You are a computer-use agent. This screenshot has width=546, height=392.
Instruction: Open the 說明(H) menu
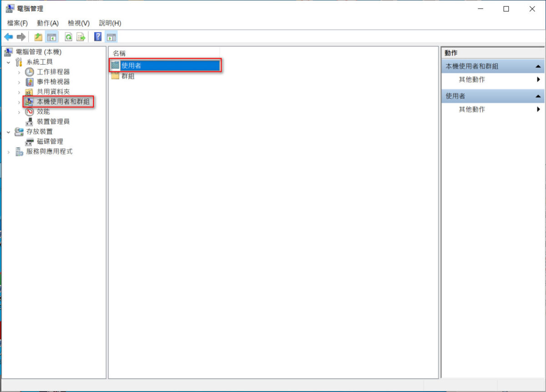(110, 23)
